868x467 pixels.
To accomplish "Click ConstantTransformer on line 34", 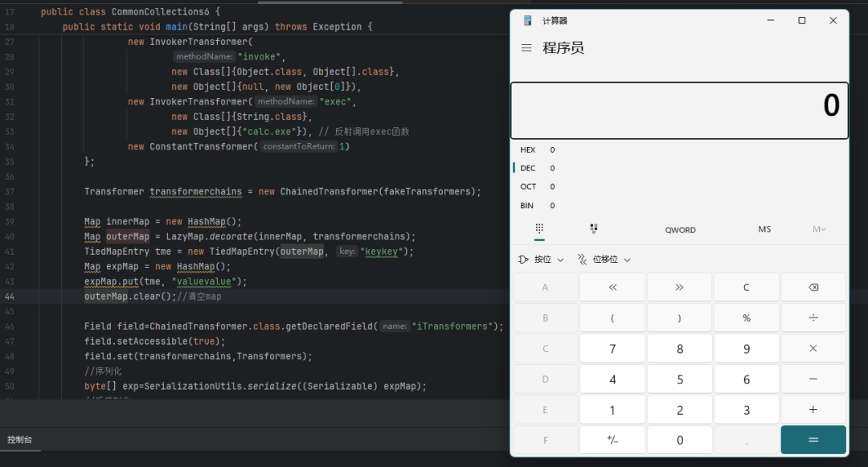I will click(x=201, y=146).
